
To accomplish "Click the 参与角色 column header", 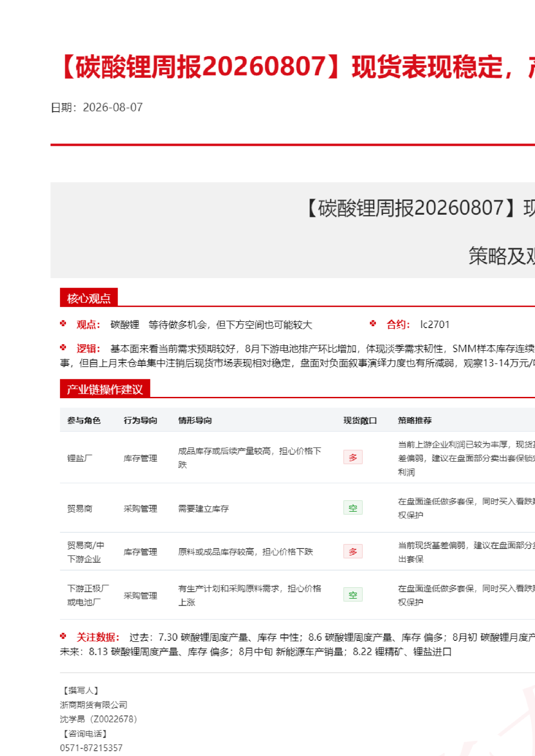I will tap(84, 420).
